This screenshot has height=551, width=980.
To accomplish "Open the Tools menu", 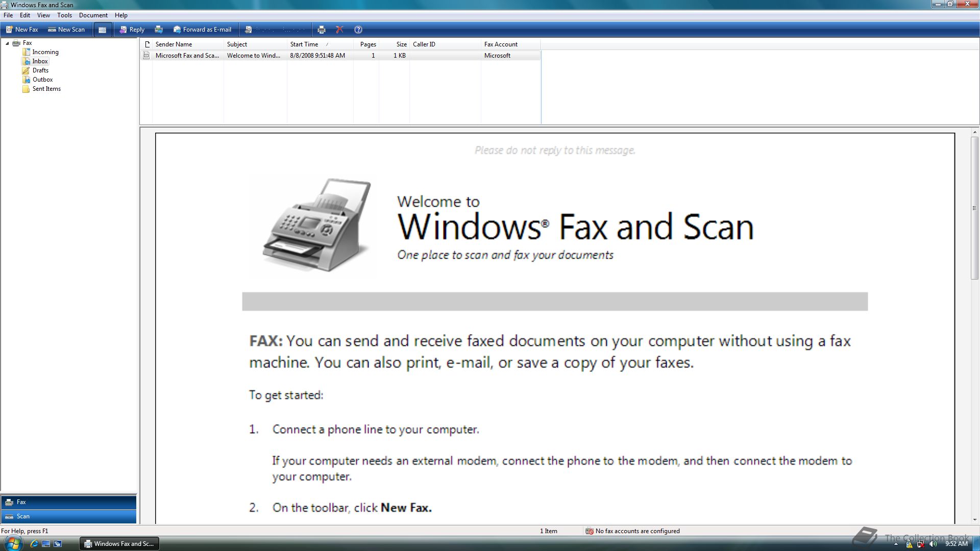I will pos(64,15).
